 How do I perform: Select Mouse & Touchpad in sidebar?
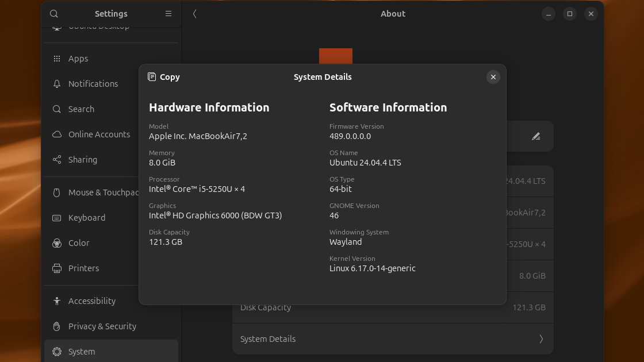(98, 192)
